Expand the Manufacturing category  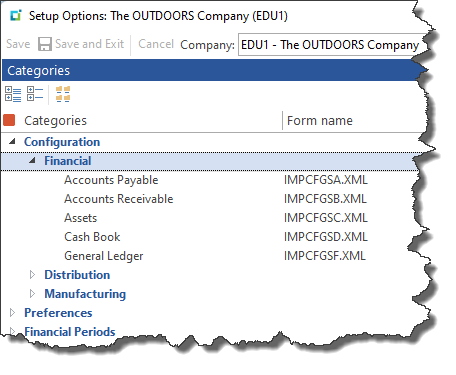click(32, 294)
